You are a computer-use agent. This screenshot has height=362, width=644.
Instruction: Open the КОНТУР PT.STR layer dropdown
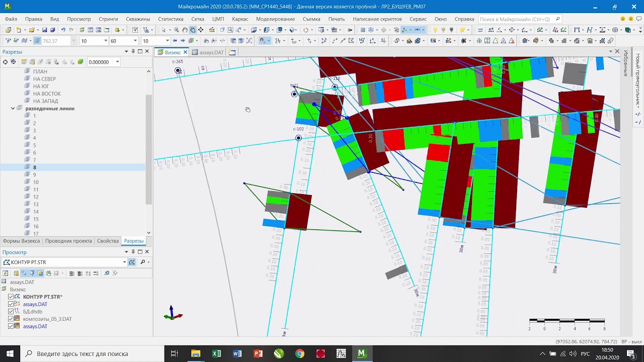coord(124,262)
